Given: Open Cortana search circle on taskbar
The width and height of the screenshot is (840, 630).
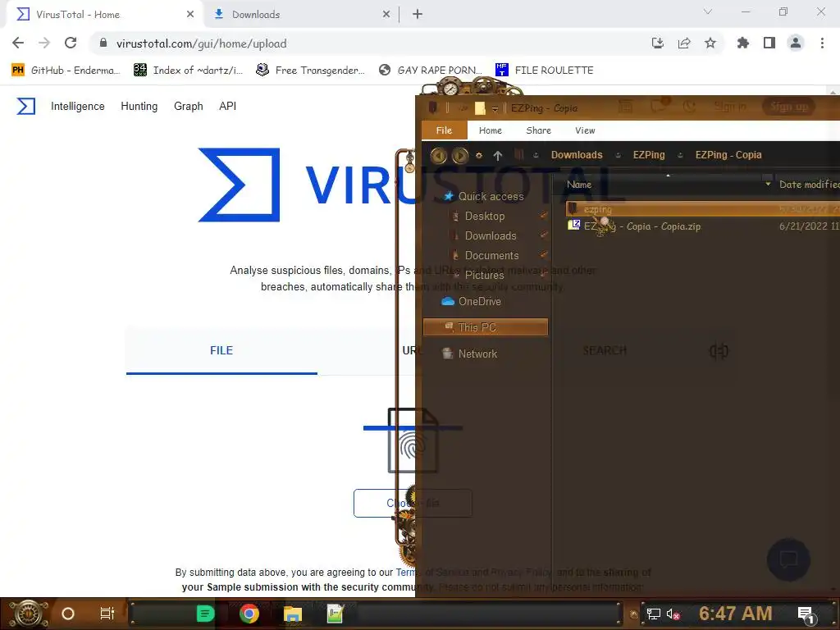Looking at the screenshot, I should [x=68, y=614].
